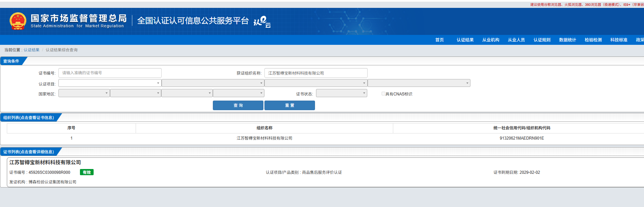This screenshot has width=644, height=207.
Task: Open the second 认证项目 dropdown
Action: [x=213, y=83]
